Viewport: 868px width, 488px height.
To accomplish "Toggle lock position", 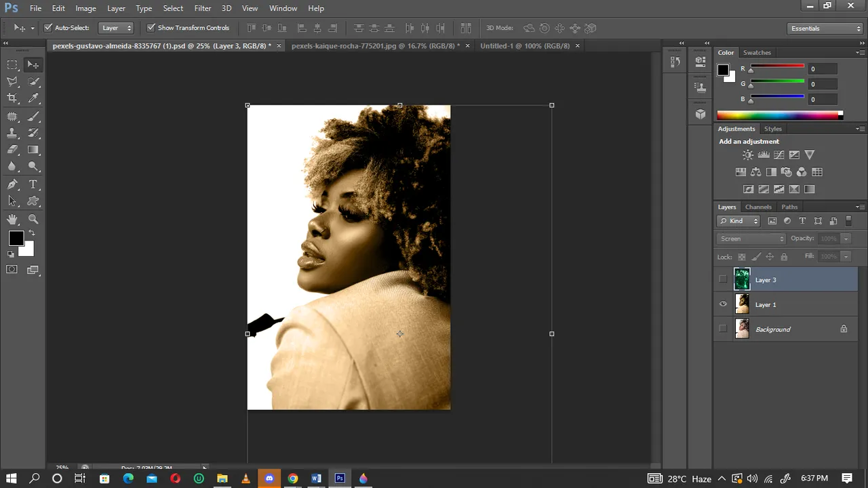I will tap(770, 257).
